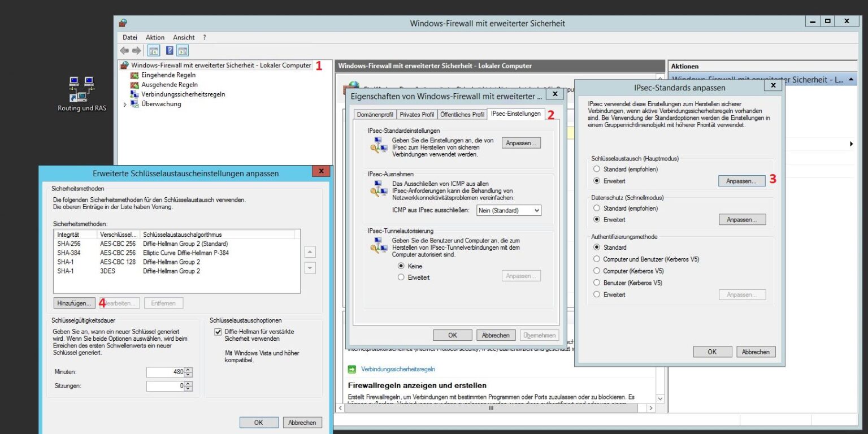This screenshot has width=868, height=434.
Task: Select Verbindungssicherheitsregeln in the console tree
Action: pos(184,94)
